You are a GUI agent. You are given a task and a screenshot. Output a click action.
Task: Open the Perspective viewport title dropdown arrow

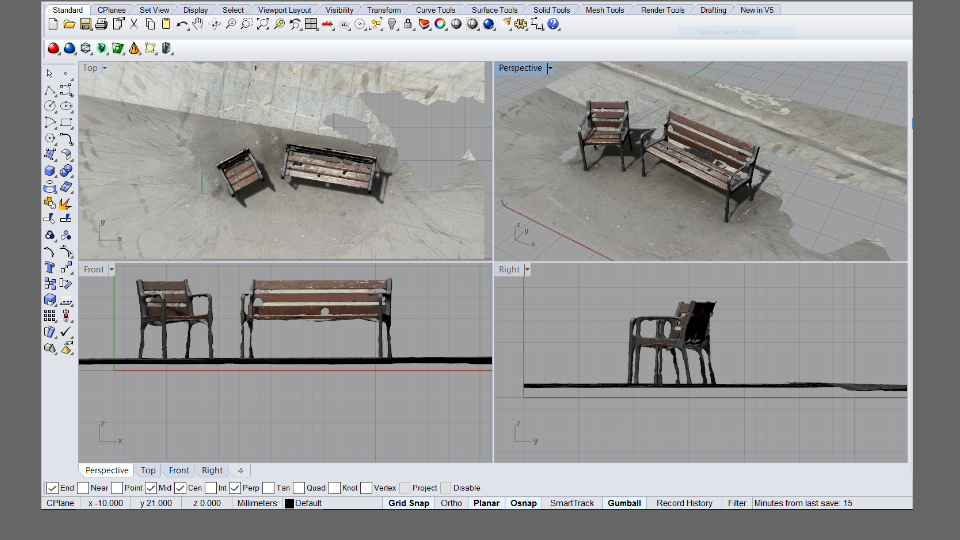pos(550,69)
